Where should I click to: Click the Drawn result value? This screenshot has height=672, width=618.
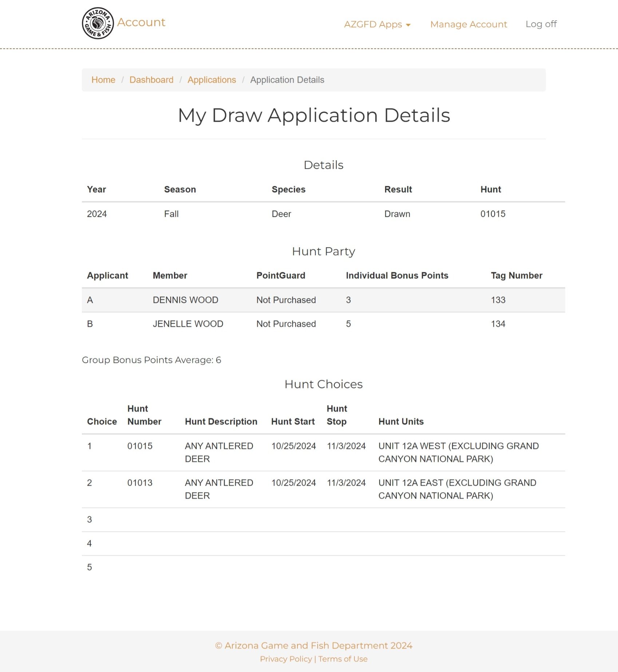point(397,214)
